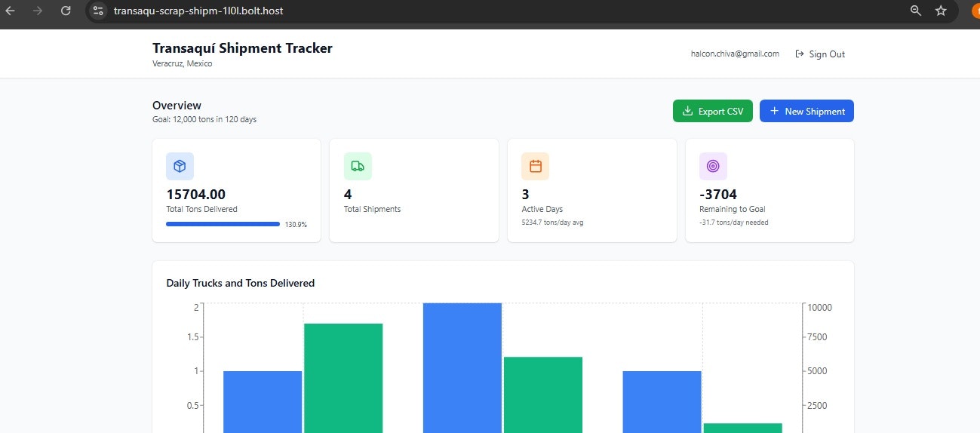Open the browser zoom magnifier icon

tap(916, 11)
